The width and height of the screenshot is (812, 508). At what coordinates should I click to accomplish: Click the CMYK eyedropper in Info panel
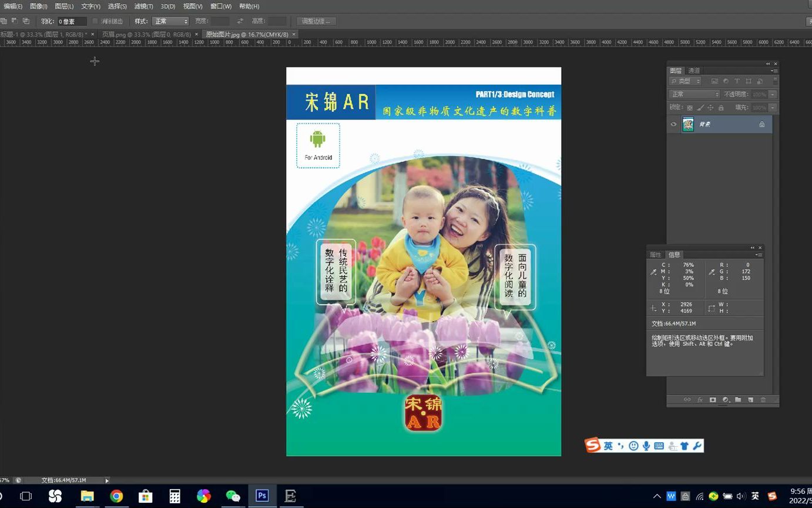point(653,272)
